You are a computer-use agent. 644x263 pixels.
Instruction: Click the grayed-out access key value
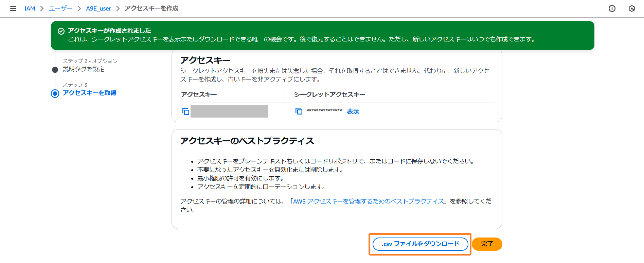tap(229, 111)
